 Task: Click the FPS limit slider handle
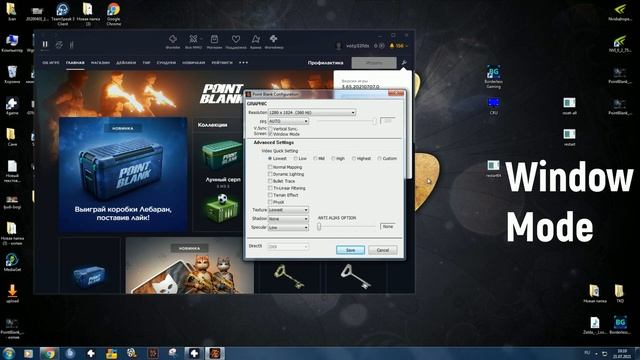coord(374,121)
